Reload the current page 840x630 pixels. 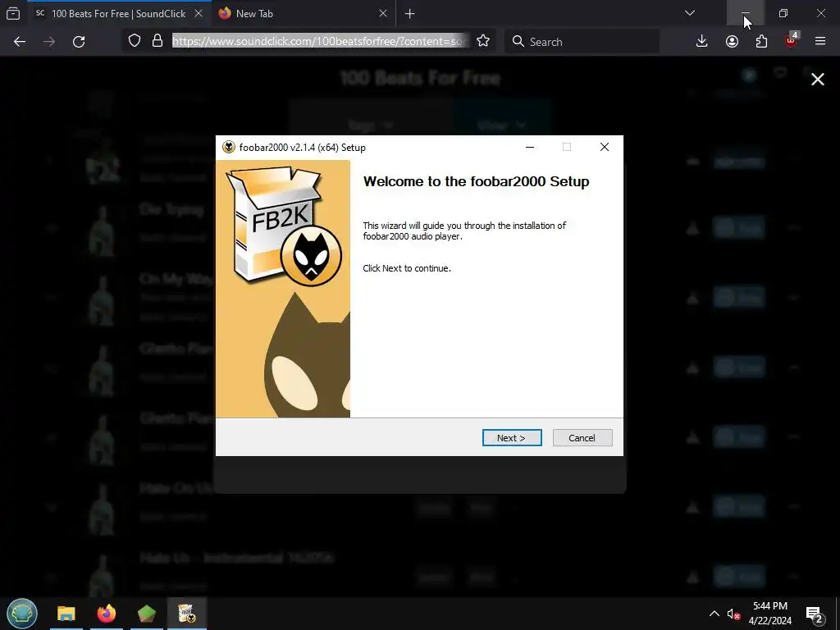79,41
